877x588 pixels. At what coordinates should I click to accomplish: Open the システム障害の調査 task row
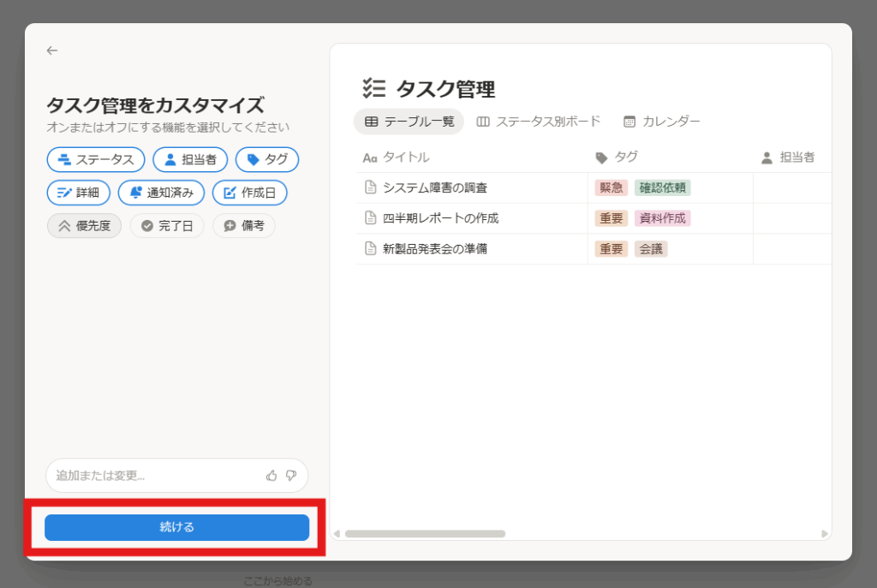pyautogui.click(x=435, y=187)
